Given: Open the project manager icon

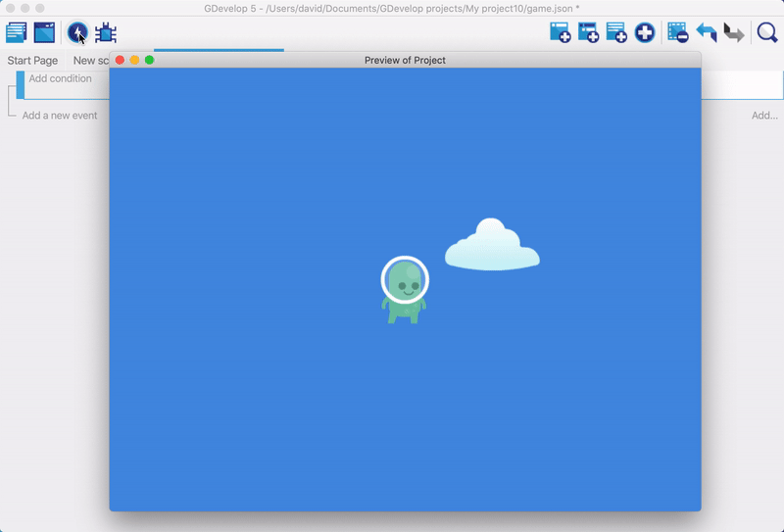Looking at the screenshot, I should tap(17, 33).
